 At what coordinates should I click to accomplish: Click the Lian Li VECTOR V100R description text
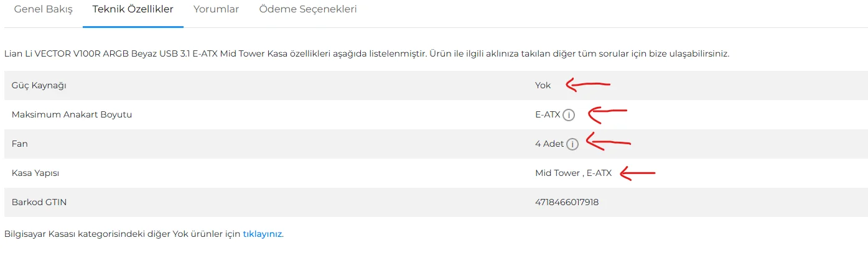tap(366, 54)
